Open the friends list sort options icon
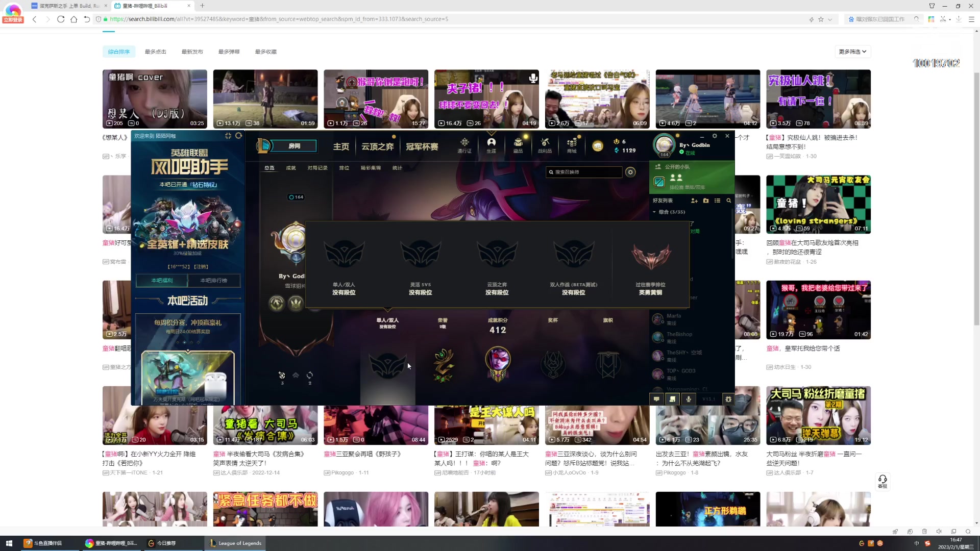Screen dimensions: 980x551 [717, 201]
